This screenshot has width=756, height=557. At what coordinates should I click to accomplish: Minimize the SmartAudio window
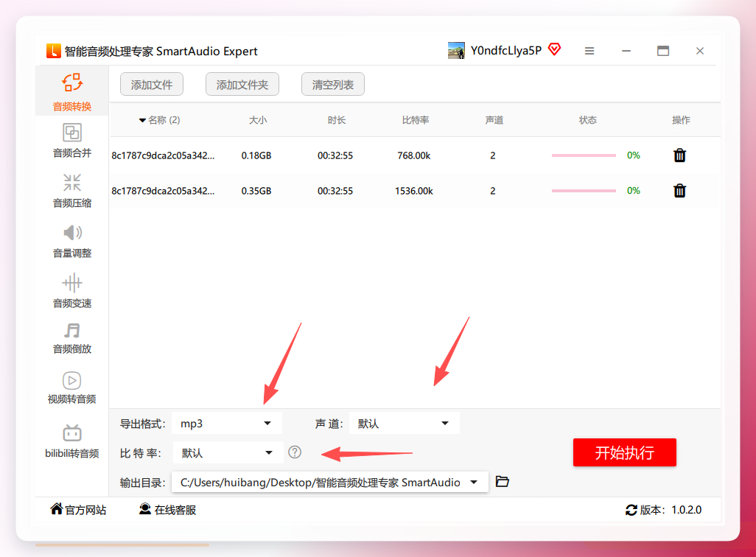626,51
